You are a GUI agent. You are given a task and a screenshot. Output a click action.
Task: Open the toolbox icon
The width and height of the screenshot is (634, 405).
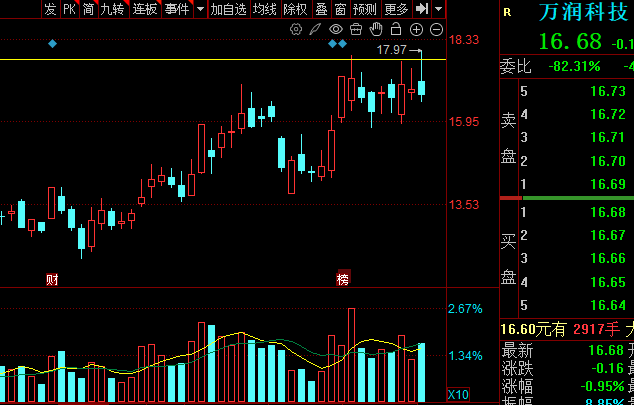(356, 29)
